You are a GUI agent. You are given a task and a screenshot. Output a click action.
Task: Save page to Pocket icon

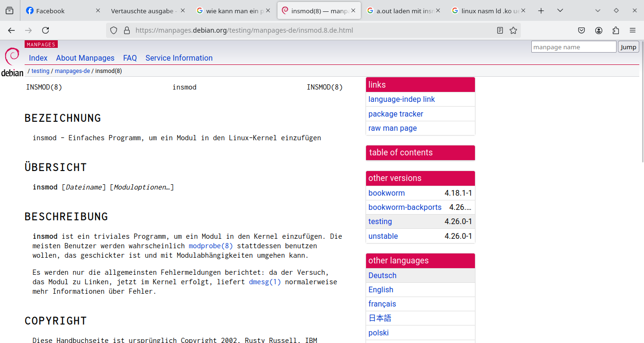point(581,30)
